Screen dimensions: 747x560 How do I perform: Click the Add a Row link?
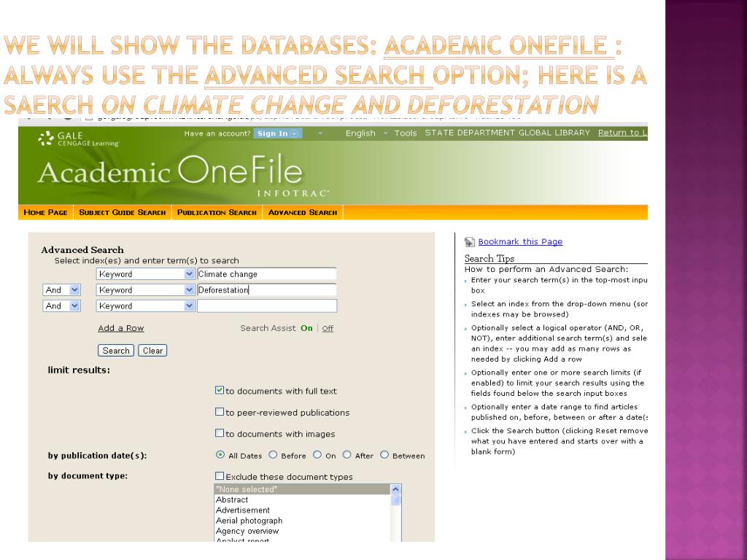tap(121, 328)
